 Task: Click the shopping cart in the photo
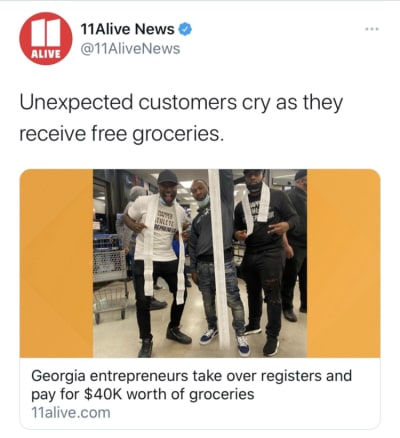(x=109, y=278)
